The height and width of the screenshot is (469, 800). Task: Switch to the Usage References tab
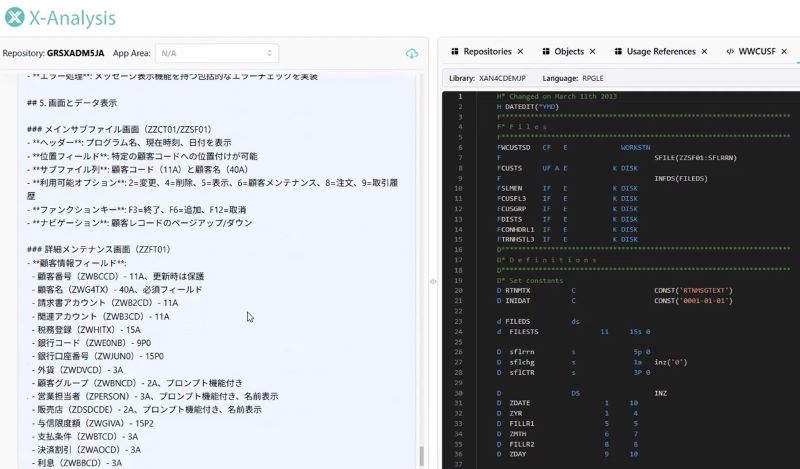coord(661,52)
